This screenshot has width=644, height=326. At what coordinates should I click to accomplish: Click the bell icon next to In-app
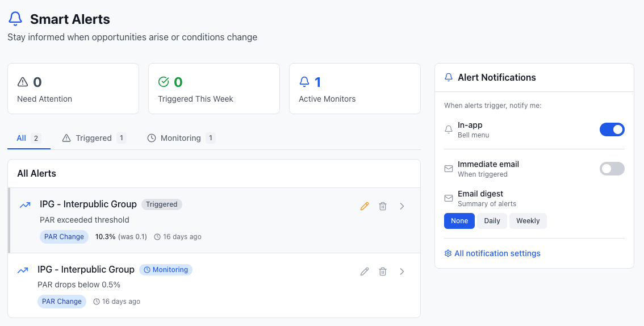pos(449,129)
